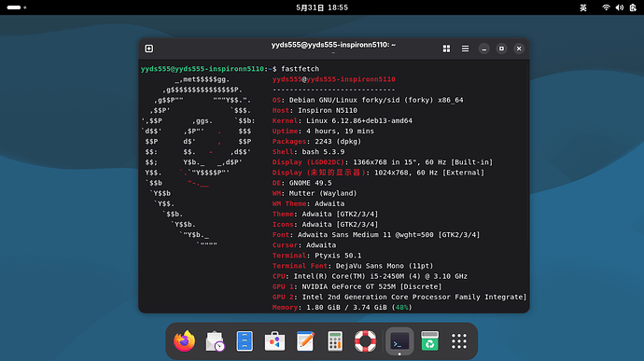The width and height of the screenshot is (644, 361).
Task: Click the Shell line bash 5.3.9
Action: [308, 151]
